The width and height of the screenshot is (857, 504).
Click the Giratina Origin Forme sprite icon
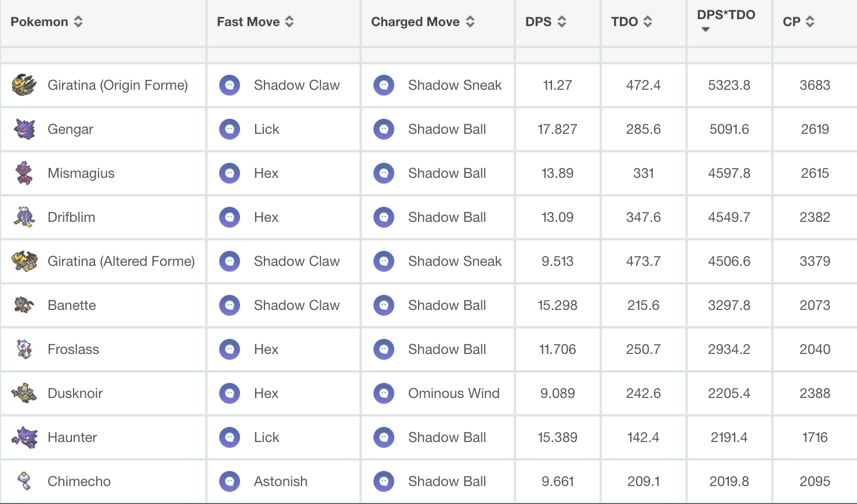[x=24, y=85]
